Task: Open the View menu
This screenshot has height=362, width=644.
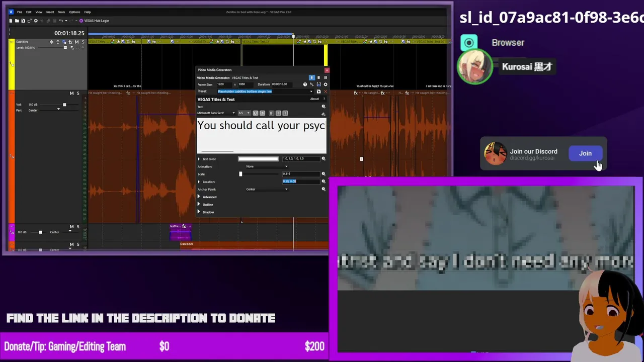Action: pos(39,12)
